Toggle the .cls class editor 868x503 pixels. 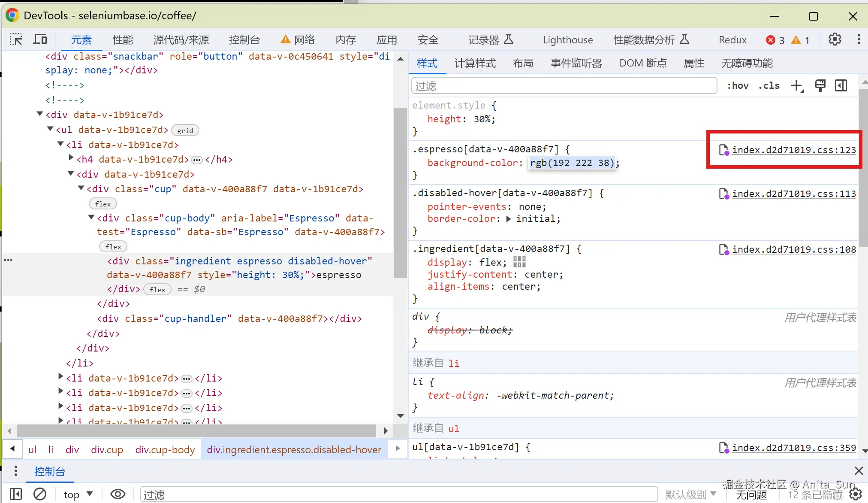tap(769, 86)
